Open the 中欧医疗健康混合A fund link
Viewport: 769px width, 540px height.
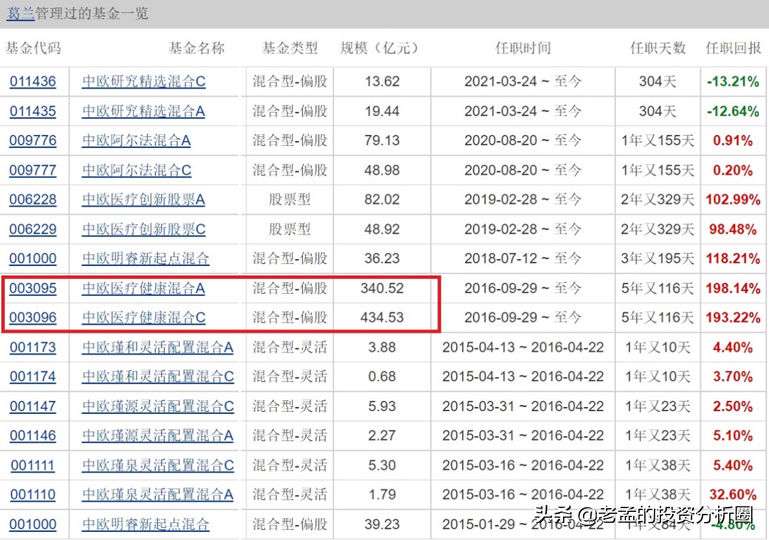tap(143, 288)
